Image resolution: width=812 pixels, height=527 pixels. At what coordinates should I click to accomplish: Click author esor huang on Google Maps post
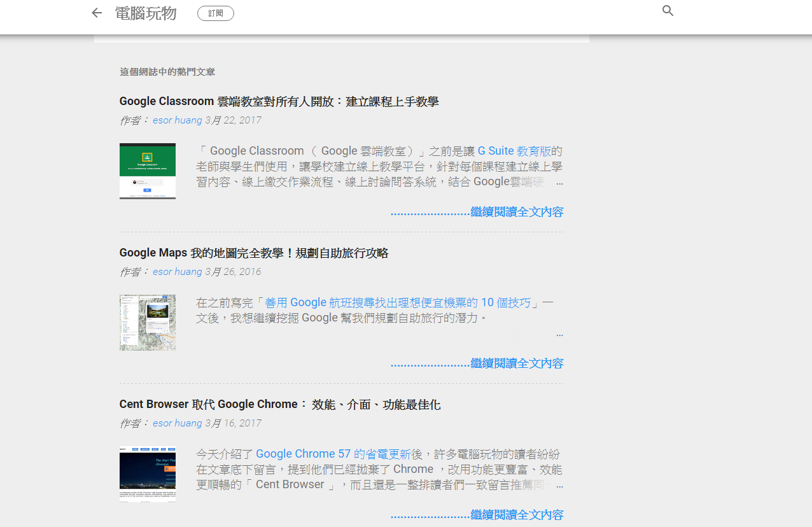(x=178, y=272)
